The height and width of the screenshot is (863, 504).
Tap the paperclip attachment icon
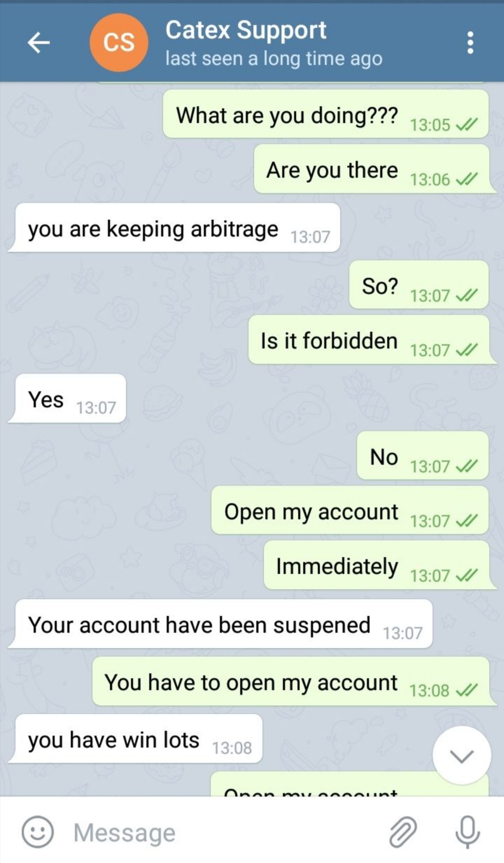tap(403, 832)
